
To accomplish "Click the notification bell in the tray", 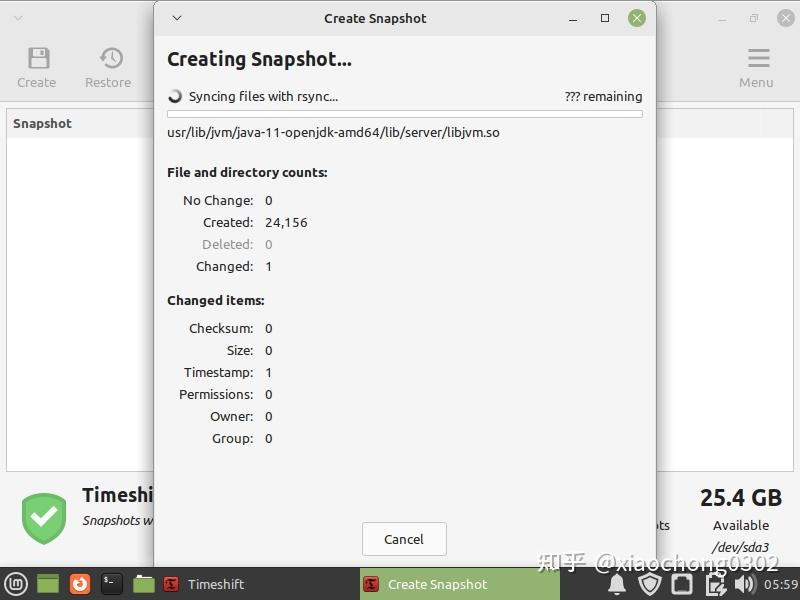I will [x=617, y=584].
